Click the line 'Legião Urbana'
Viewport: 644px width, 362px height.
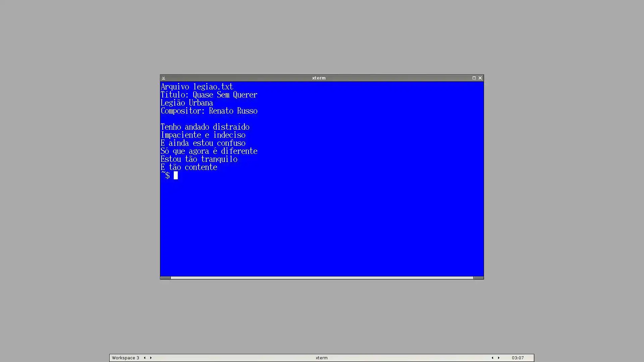click(x=187, y=103)
